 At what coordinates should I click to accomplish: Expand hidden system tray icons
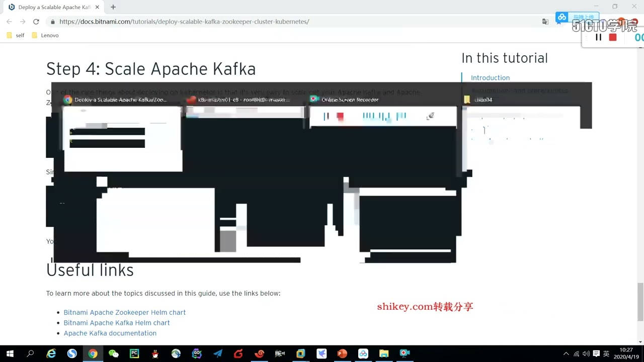tap(566, 353)
